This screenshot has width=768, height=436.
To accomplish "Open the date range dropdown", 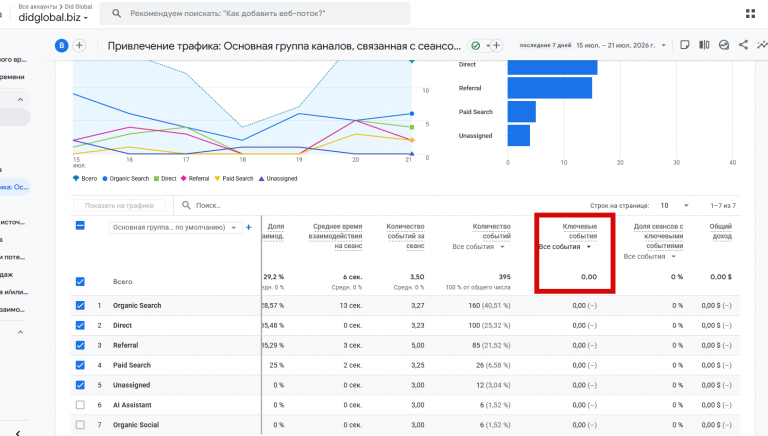I will click(x=620, y=45).
